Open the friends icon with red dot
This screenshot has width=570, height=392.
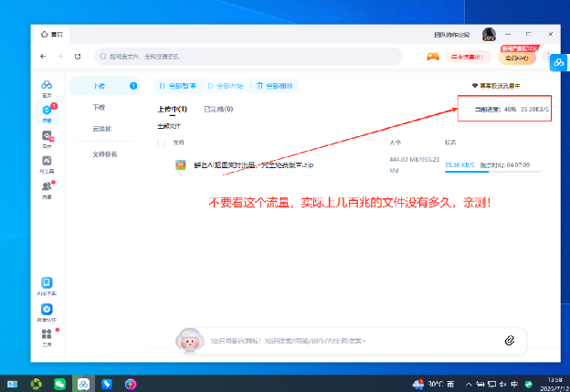[47, 190]
